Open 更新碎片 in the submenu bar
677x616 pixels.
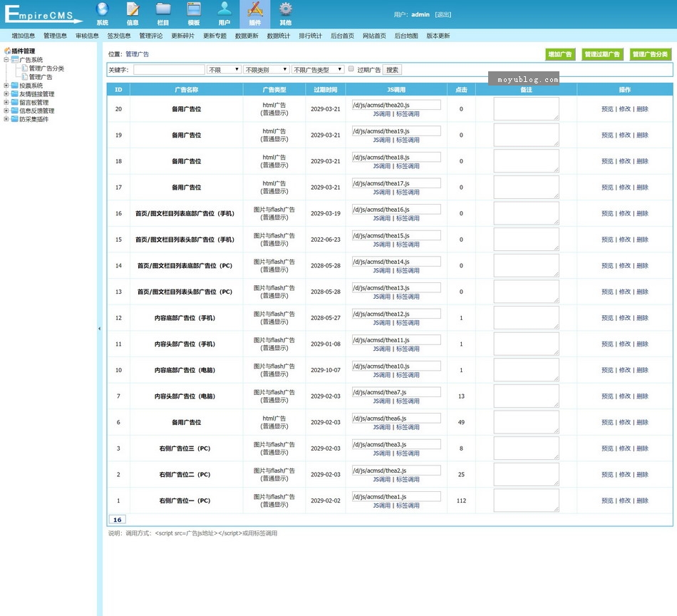pos(183,36)
